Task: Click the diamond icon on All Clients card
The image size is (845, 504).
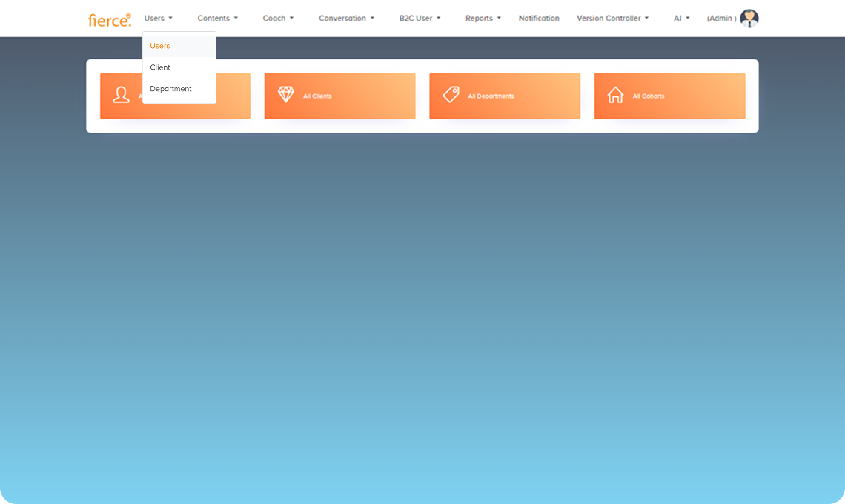Action: click(x=286, y=95)
